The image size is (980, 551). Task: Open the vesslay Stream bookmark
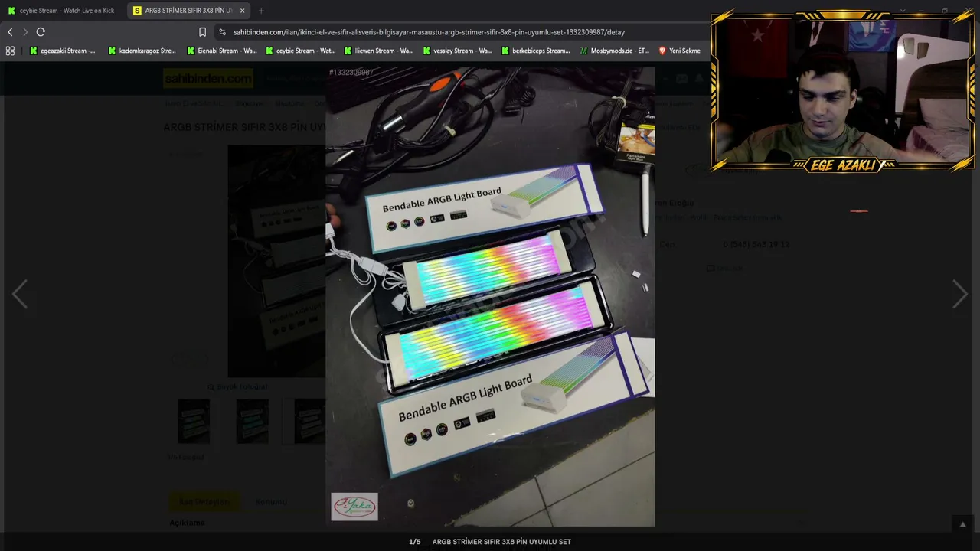click(x=458, y=51)
